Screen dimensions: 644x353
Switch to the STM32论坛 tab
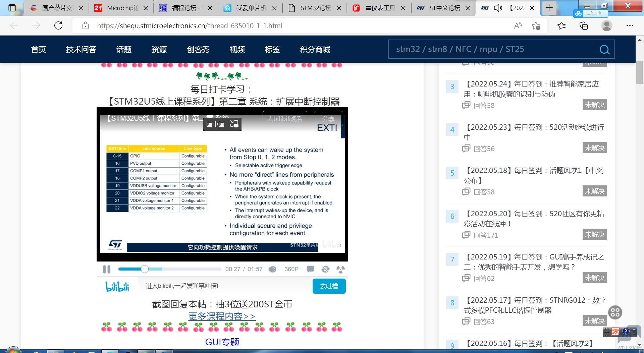point(314,8)
